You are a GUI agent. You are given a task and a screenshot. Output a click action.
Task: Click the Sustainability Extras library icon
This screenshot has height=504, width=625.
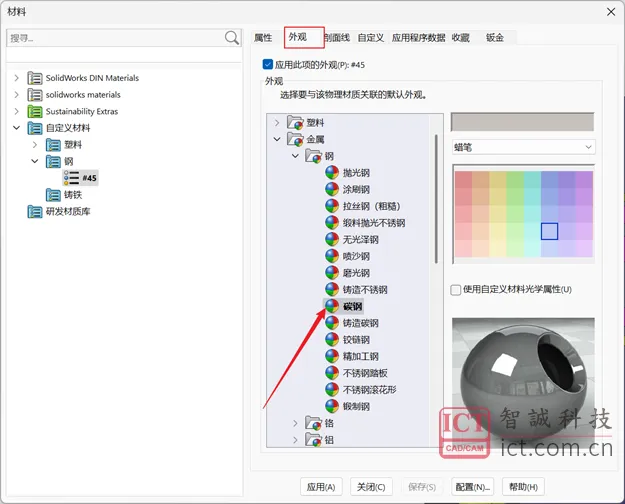35,111
